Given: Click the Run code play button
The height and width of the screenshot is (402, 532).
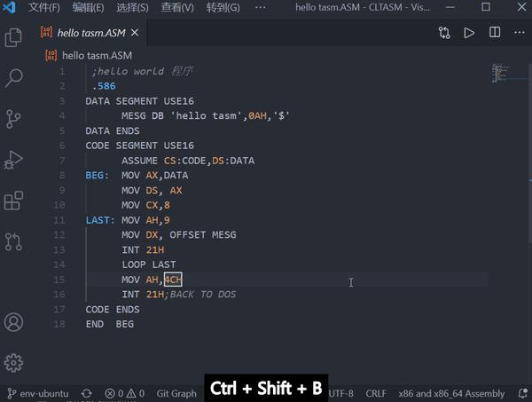Looking at the screenshot, I should coord(469,33).
